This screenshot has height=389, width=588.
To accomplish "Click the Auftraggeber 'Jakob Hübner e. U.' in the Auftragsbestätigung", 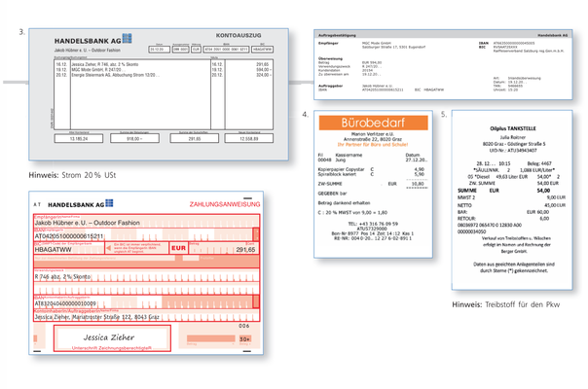I will coord(377,86).
